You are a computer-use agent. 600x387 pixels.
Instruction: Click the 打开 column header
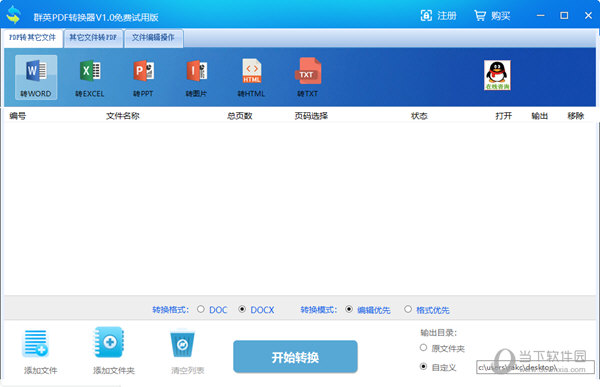[x=504, y=116]
